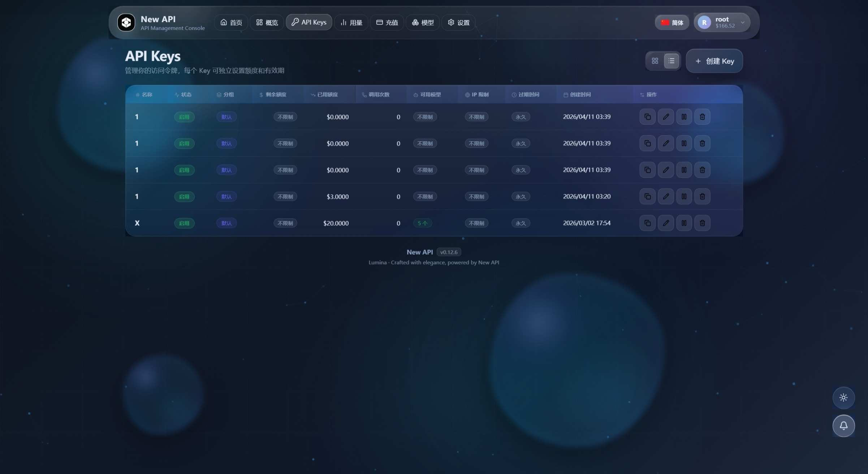Click the 创建 Key button
868x474 pixels.
click(714, 61)
